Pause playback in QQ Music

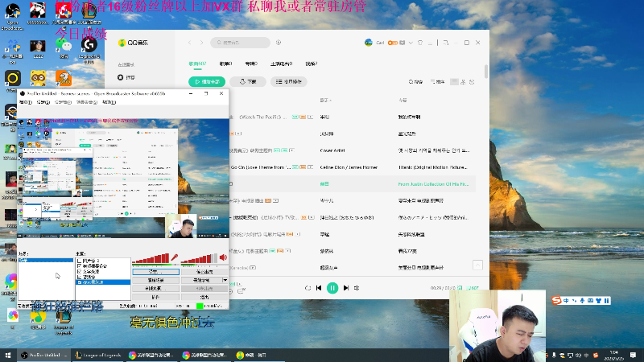[x=332, y=288]
